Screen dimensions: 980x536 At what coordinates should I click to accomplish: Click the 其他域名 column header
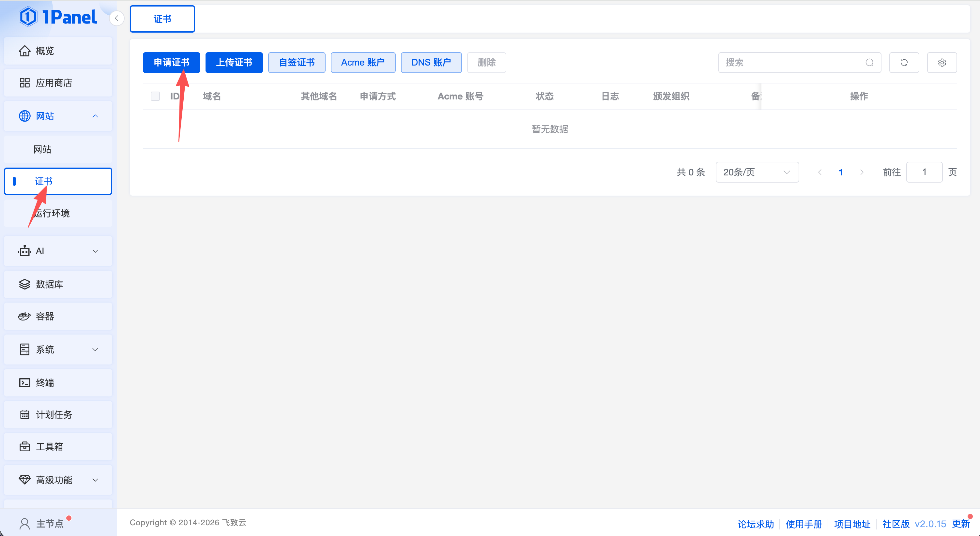click(x=319, y=96)
